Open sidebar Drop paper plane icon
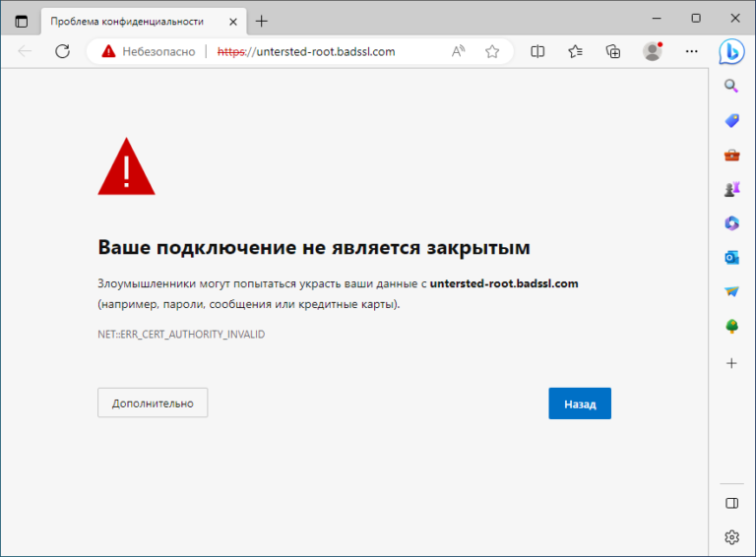This screenshot has width=756, height=557. 732,292
